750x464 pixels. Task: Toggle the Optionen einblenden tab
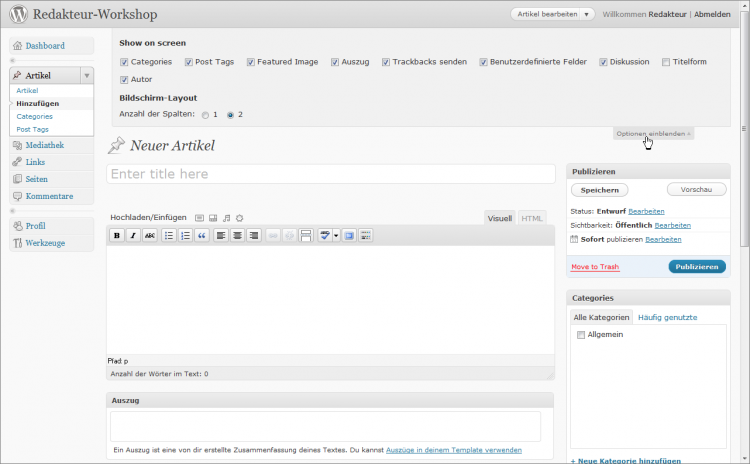653,133
